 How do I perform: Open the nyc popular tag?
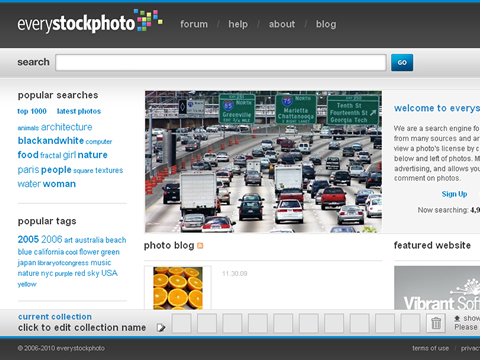[x=47, y=274]
